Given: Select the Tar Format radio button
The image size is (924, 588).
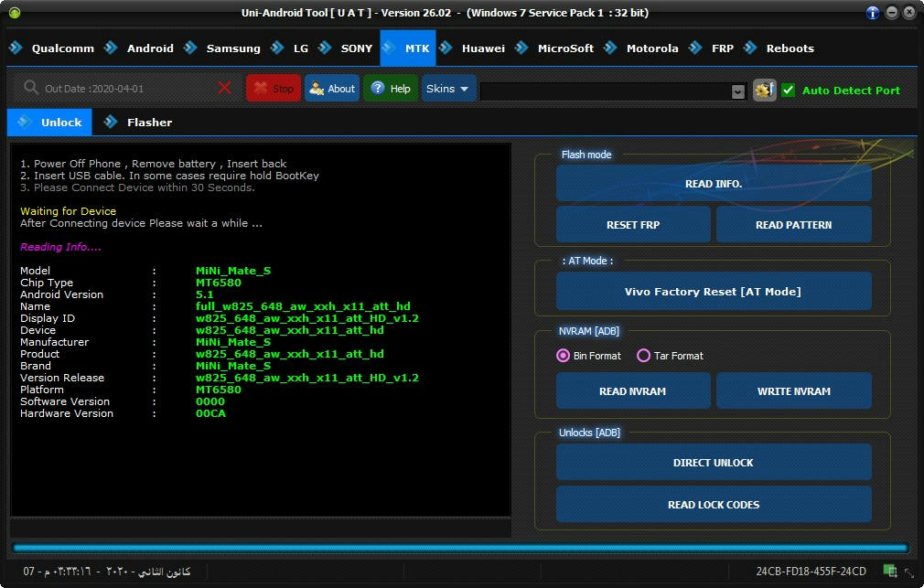Looking at the screenshot, I should tap(643, 356).
